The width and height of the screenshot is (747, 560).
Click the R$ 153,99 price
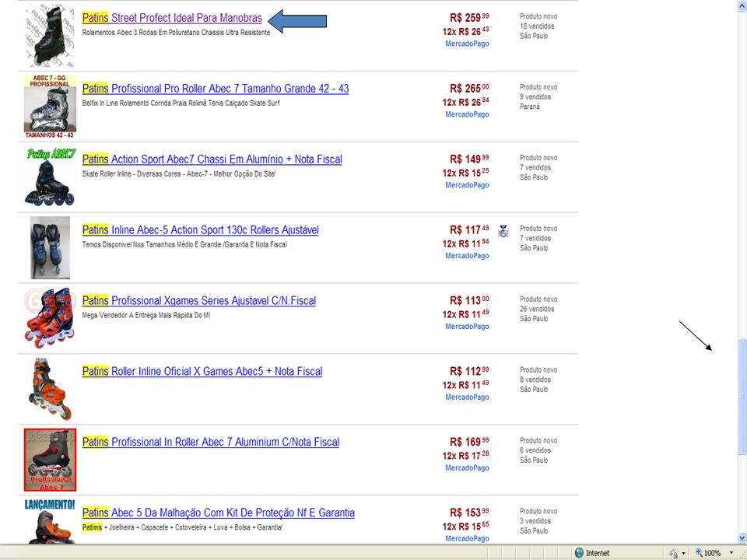pos(469,513)
